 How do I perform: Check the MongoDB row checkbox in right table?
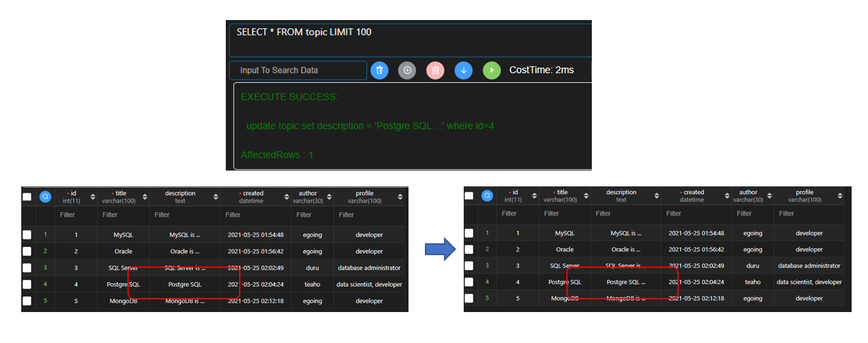pyautogui.click(x=469, y=299)
